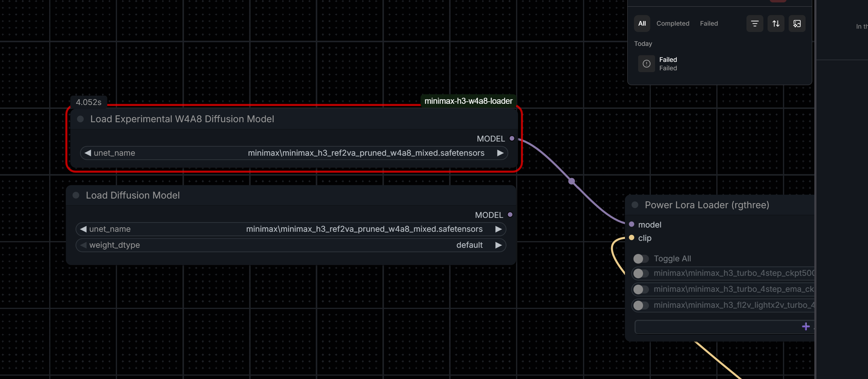The image size is (868, 379).
Task: Click the reroute dot on the purple model link
Action: click(572, 181)
